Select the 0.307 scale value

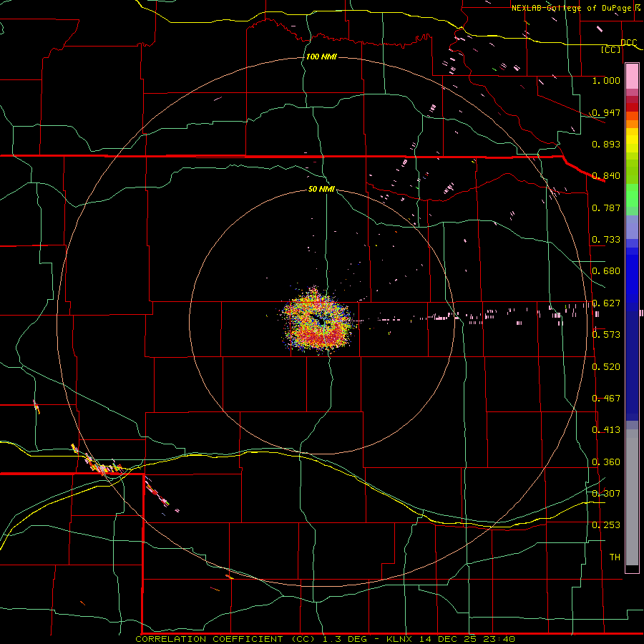click(606, 493)
